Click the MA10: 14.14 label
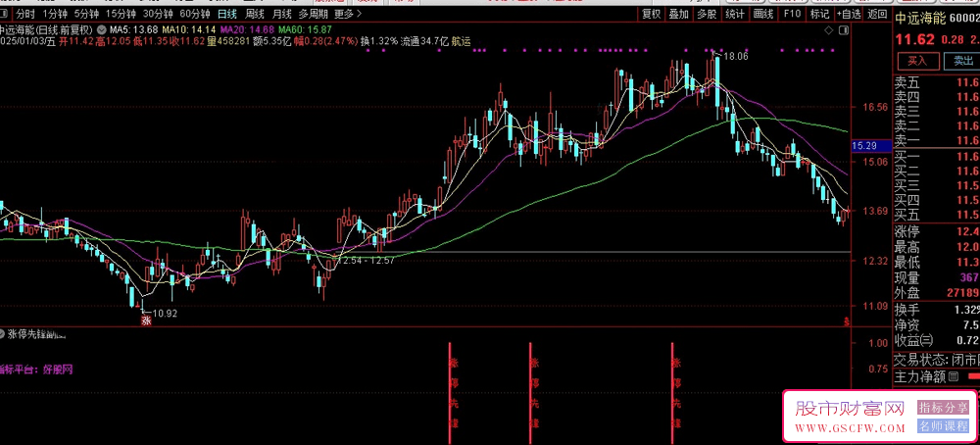The height and width of the screenshot is (445, 980). [x=188, y=29]
